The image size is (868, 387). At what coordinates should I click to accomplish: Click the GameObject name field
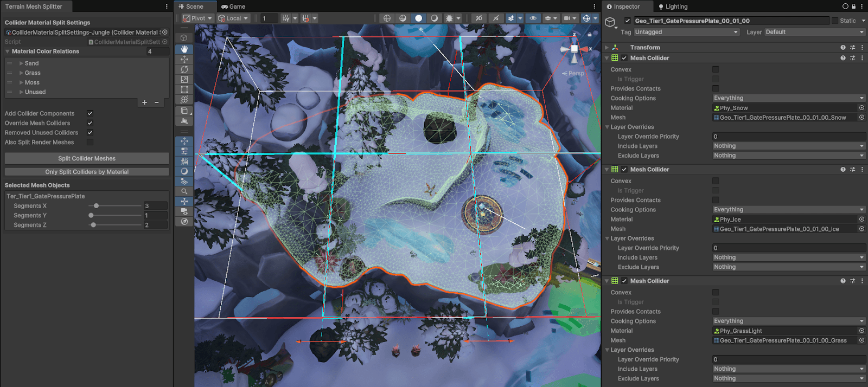pyautogui.click(x=732, y=21)
